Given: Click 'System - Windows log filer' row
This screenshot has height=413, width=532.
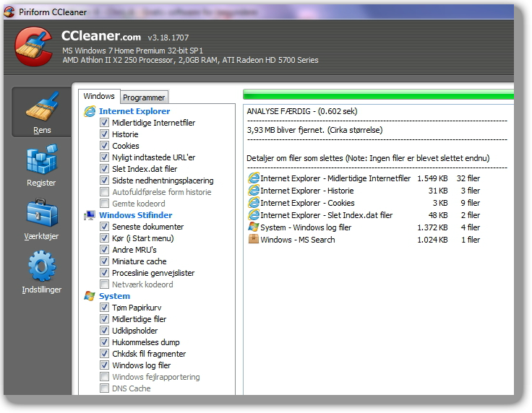Looking at the screenshot, I should click(364, 227).
